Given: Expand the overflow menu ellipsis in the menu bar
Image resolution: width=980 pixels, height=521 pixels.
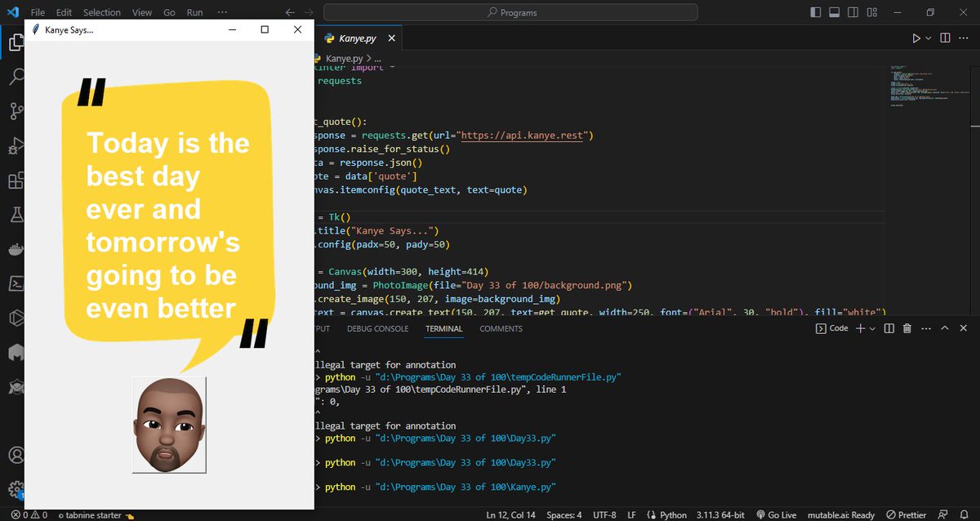Looking at the screenshot, I should click(x=222, y=12).
